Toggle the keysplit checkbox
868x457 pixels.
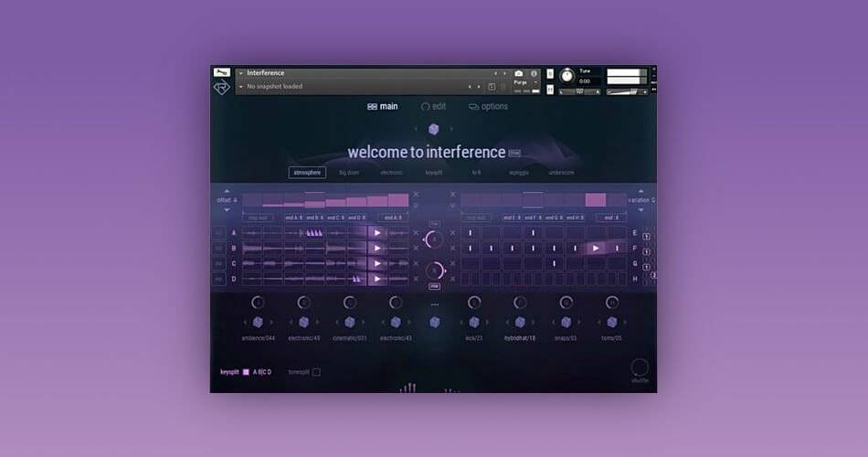pyautogui.click(x=246, y=372)
